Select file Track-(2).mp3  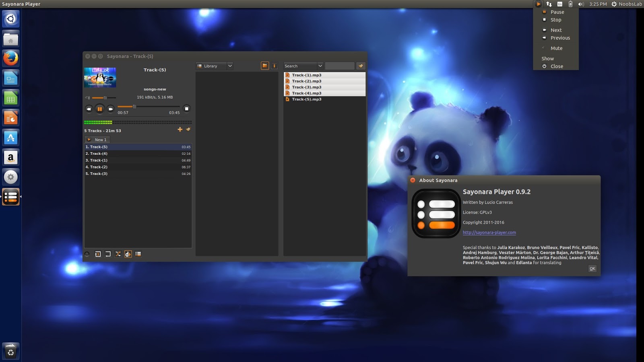click(x=325, y=81)
